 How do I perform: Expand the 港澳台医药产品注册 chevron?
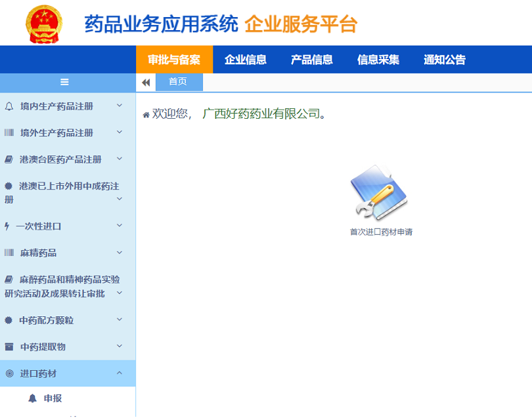(x=120, y=159)
